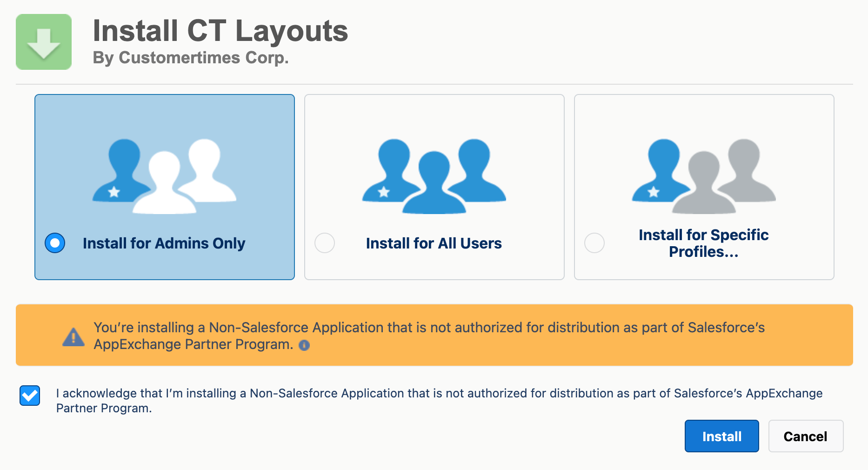Click the green download package icon
The image size is (868, 470).
(43, 41)
